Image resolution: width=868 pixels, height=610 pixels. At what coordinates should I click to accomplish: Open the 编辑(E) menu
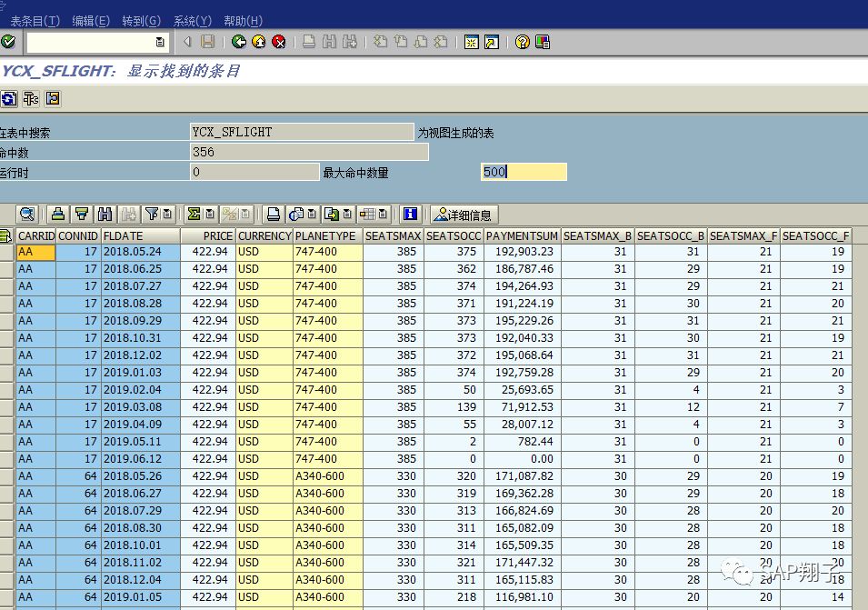91,21
